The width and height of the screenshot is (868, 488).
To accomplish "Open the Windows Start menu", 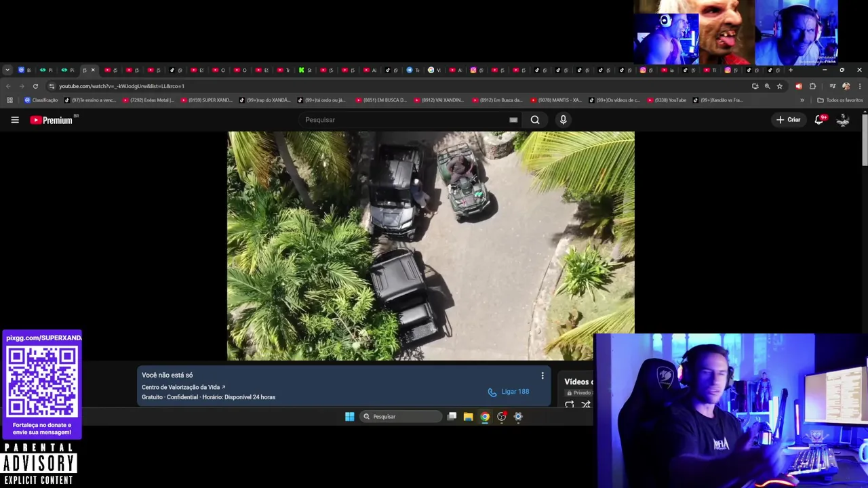I will pos(349,417).
